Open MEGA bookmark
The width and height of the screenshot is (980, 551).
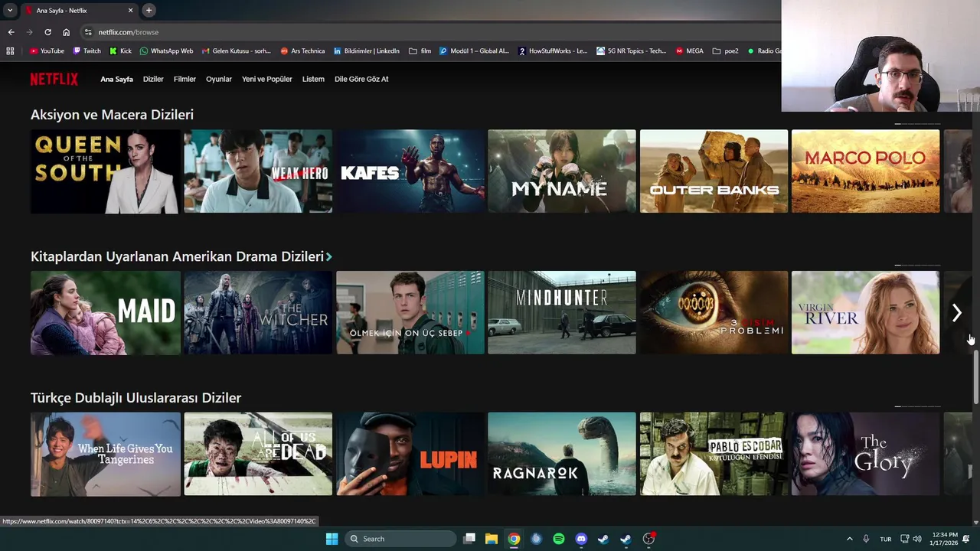(689, 51)
